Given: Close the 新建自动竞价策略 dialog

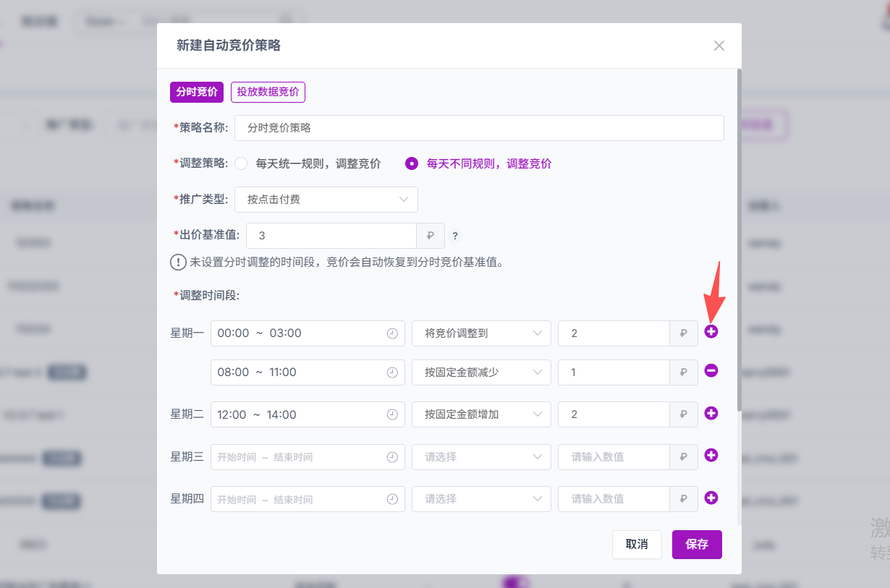Looking at the screenshot, I should point(719,46).
